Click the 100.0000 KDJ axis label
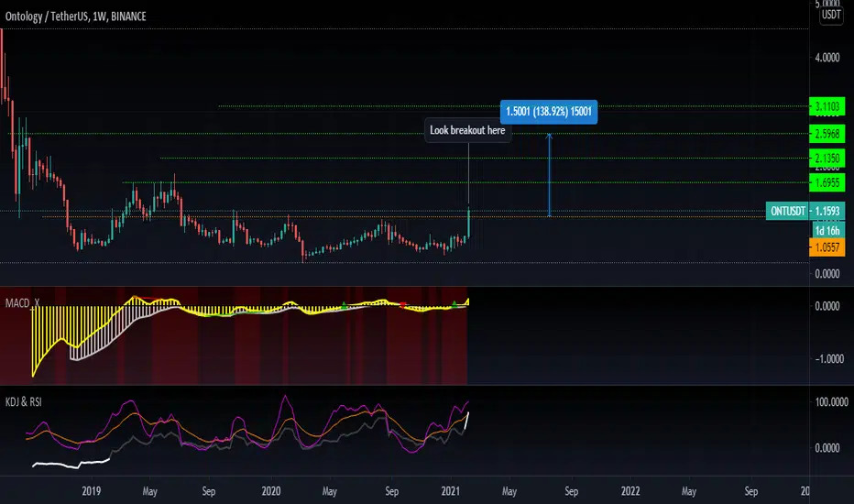This screenshot has height=504, width=854. point(831,402)
